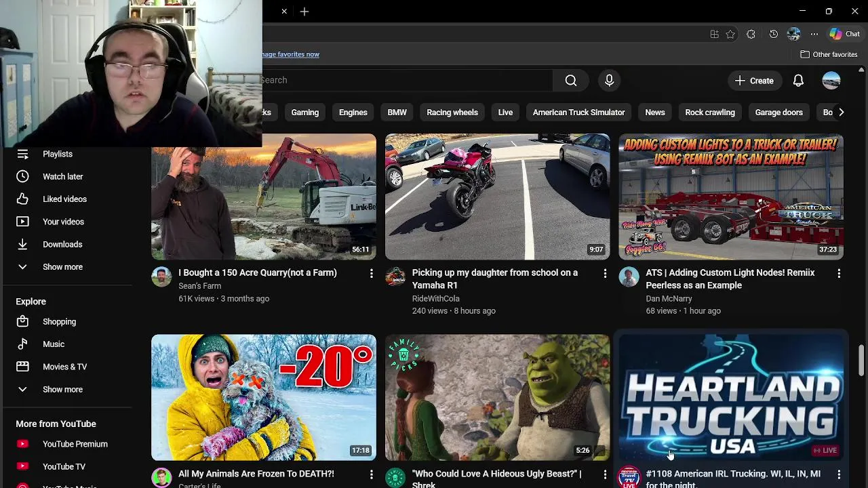Select the BMW filter chip
Image resolution: width=868 pixels, height=488 pixels.
pyautogui.click(x=397, y=113)
